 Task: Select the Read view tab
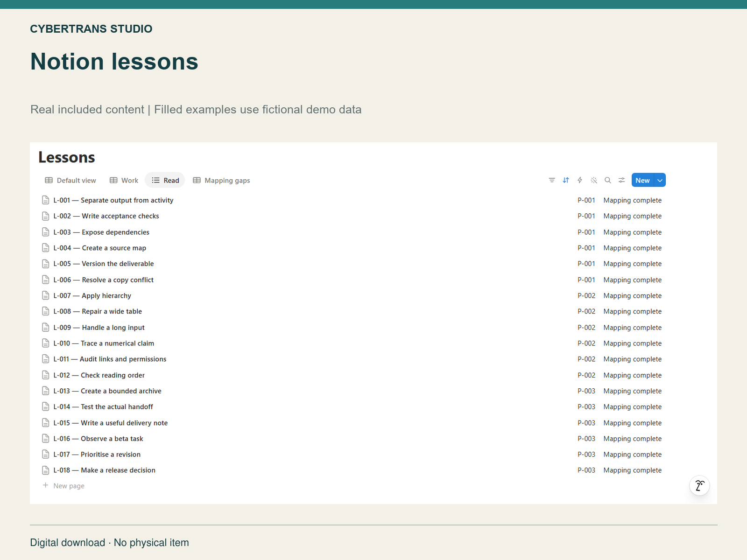(x=165, y=181)
